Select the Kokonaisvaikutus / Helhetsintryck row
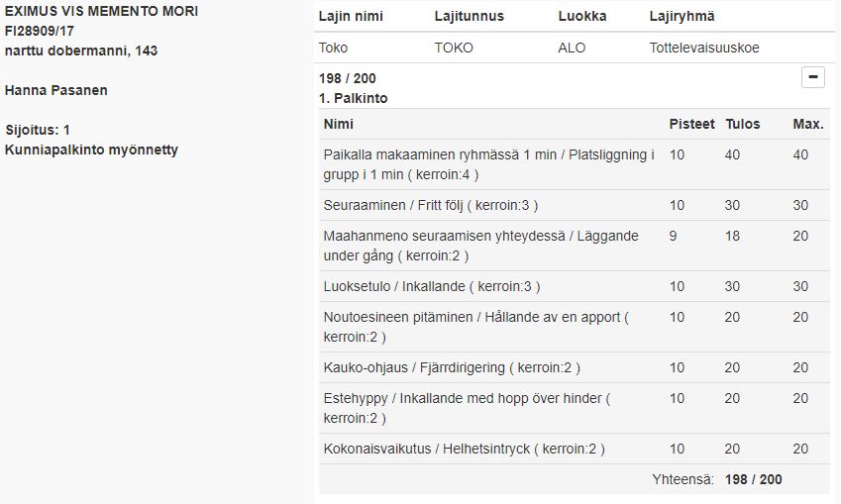The height and width of the screenshot is (504, 841). point(575,449)
